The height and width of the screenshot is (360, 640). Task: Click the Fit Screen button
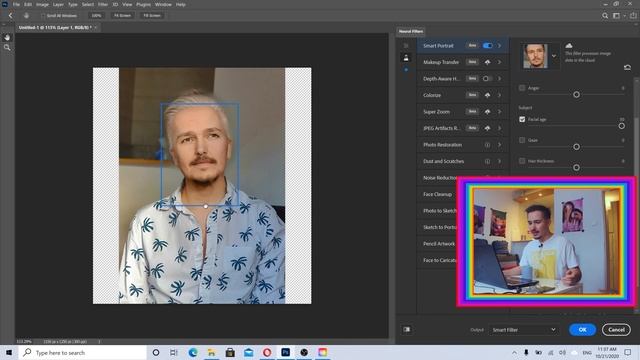[122, 16]
